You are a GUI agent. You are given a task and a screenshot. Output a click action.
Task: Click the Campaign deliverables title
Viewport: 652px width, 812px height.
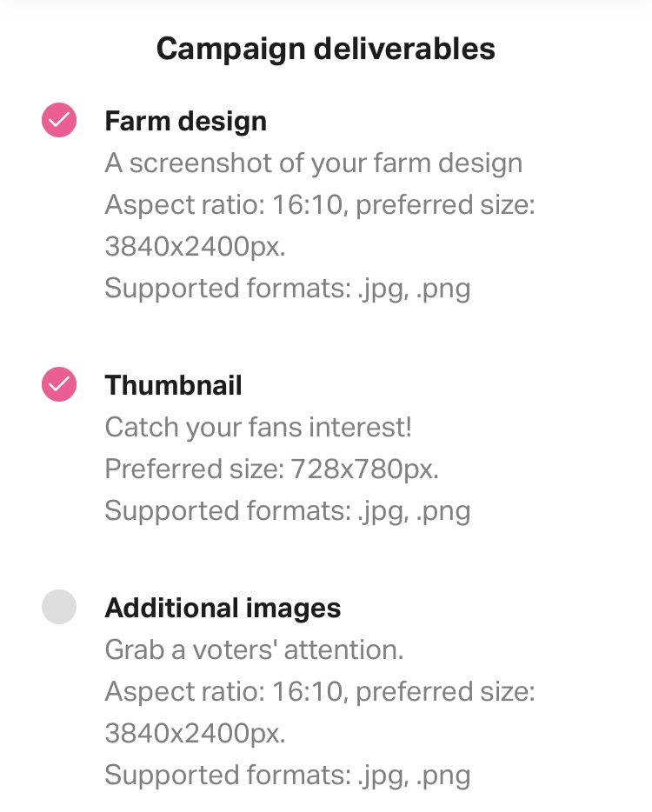(x=326, y=50)
